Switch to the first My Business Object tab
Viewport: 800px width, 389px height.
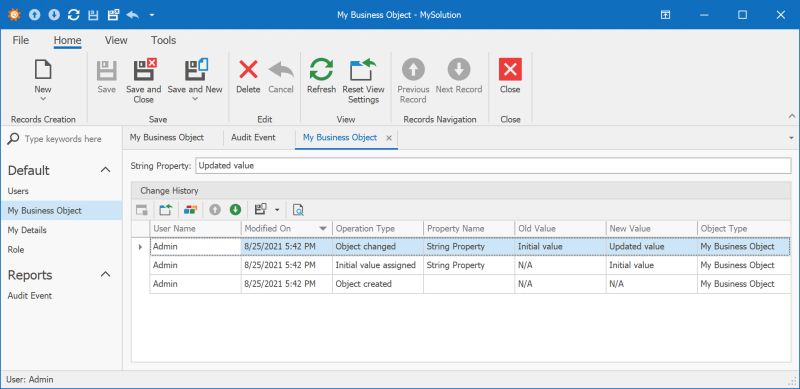[x=167, y=137]
